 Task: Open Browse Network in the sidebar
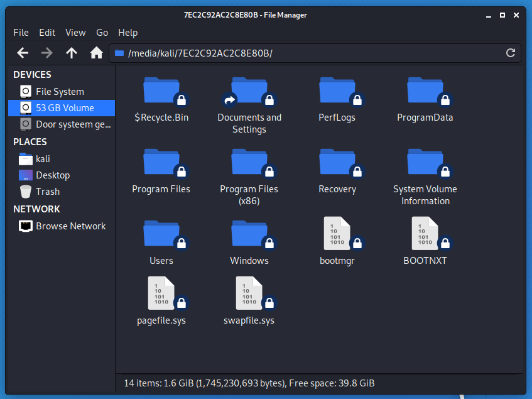pyautogui.click(x=70, y=226)
